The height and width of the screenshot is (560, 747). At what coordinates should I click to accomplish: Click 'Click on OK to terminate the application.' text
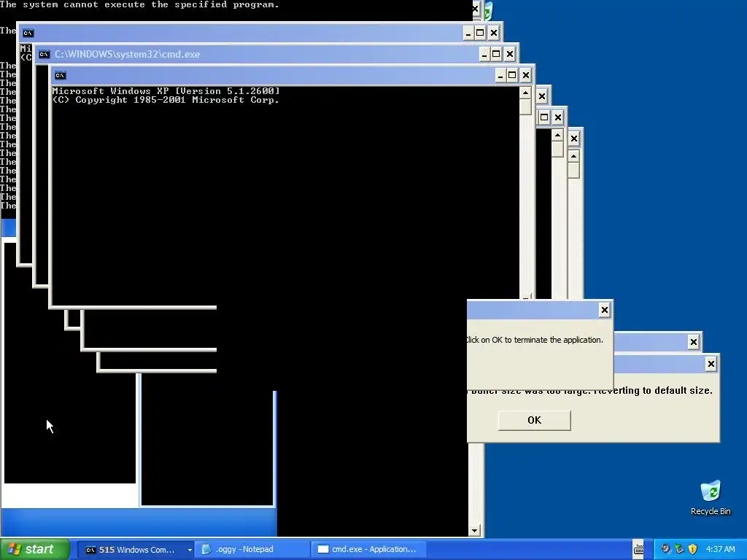[535, 340]
